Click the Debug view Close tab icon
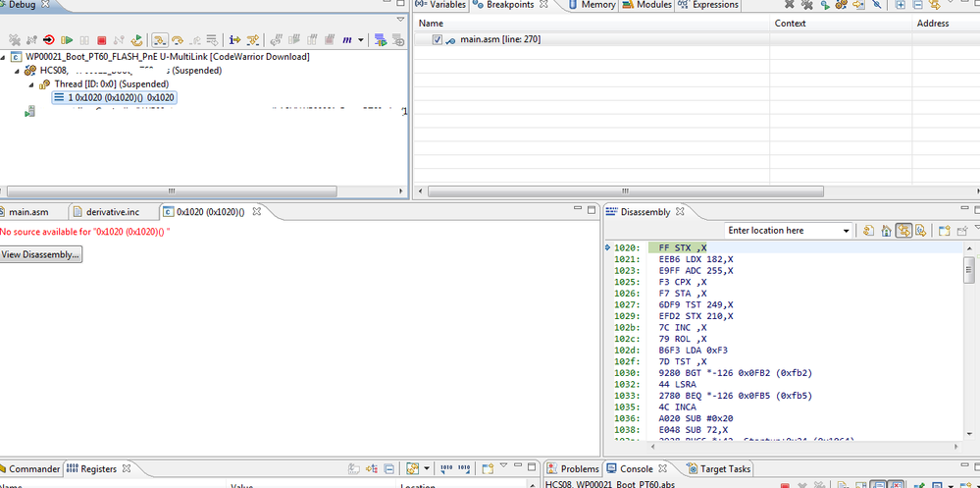Image resolution: width=980 pixels, height=488 pixels. [45, 4]
